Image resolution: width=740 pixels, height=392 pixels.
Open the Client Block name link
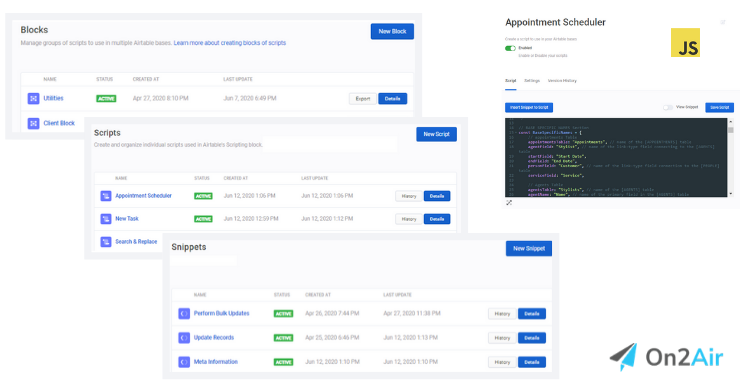59,123
